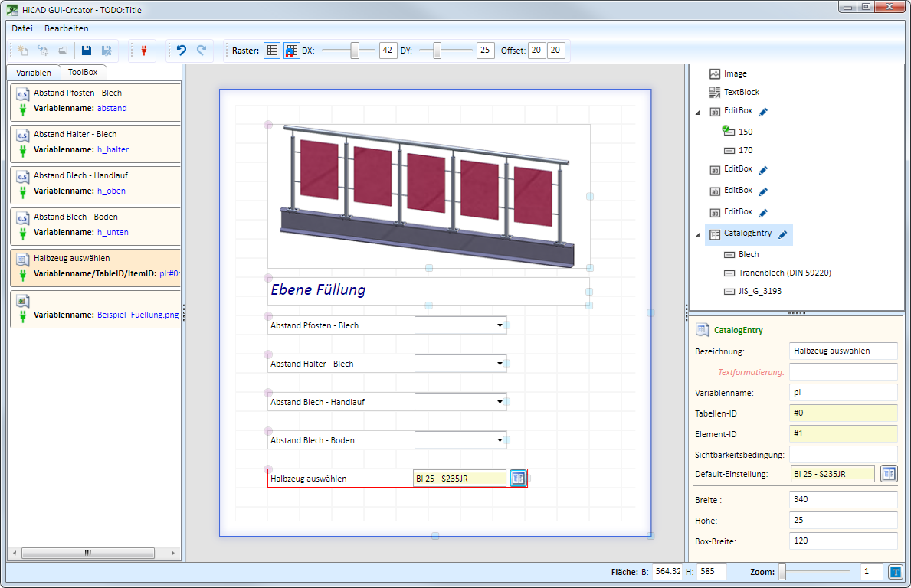Click the pencil icon beside CatalogEntry

coord(783,234)
